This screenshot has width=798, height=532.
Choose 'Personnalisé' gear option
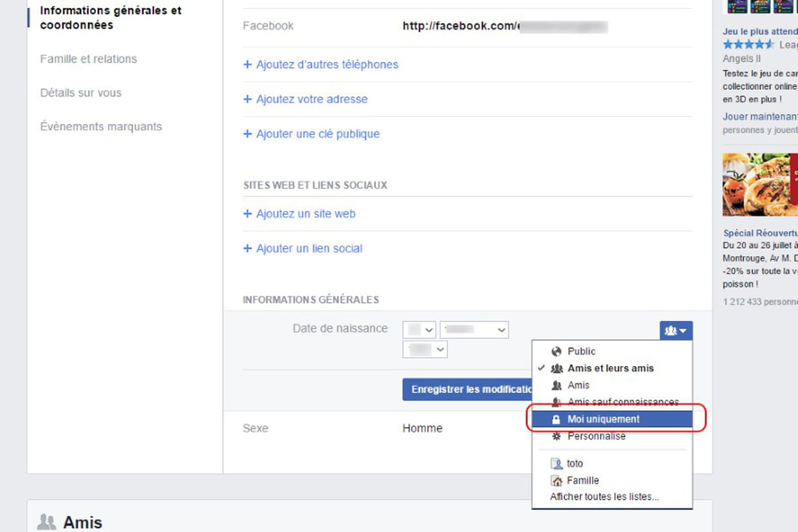(x=596, y=436)
